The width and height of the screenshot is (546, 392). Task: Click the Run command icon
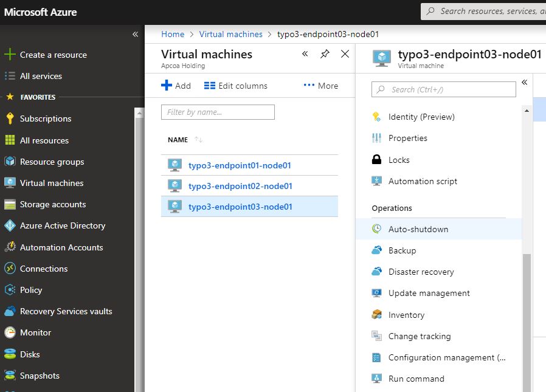pos(376,379)
